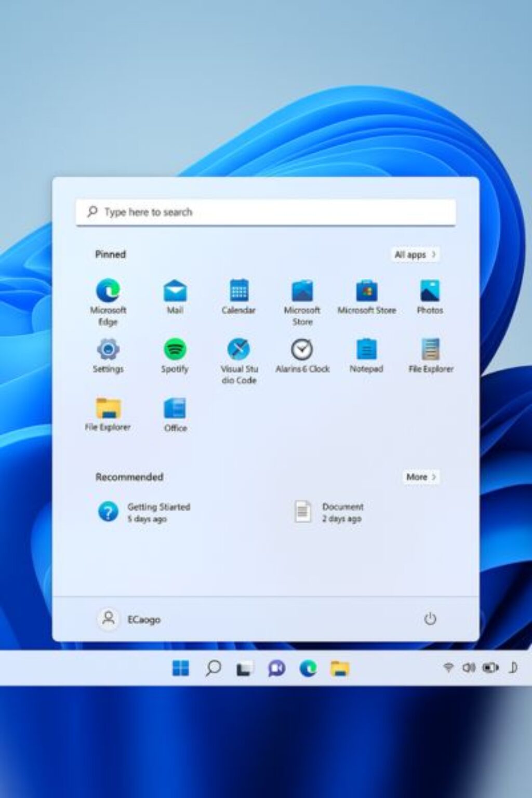The height and width of the screenshot is (798, 532).
Task: Show More recommended items
Action: click(x=421, y=477)
